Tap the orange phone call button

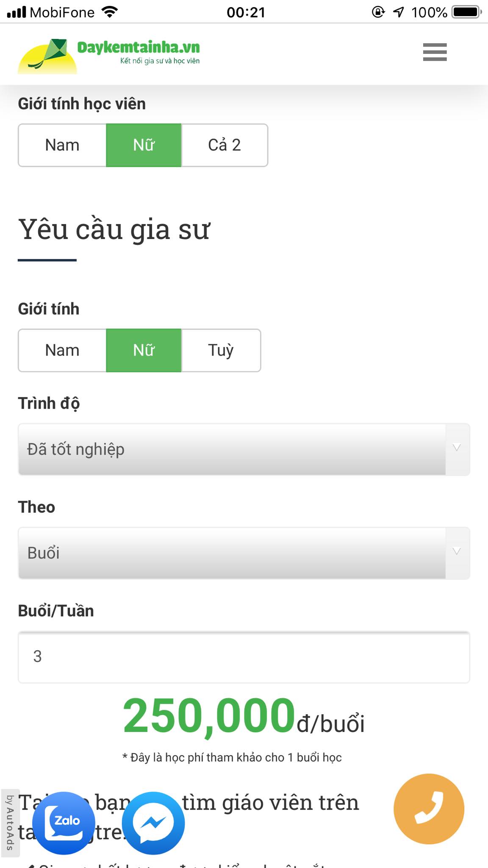tap(429, 810)
